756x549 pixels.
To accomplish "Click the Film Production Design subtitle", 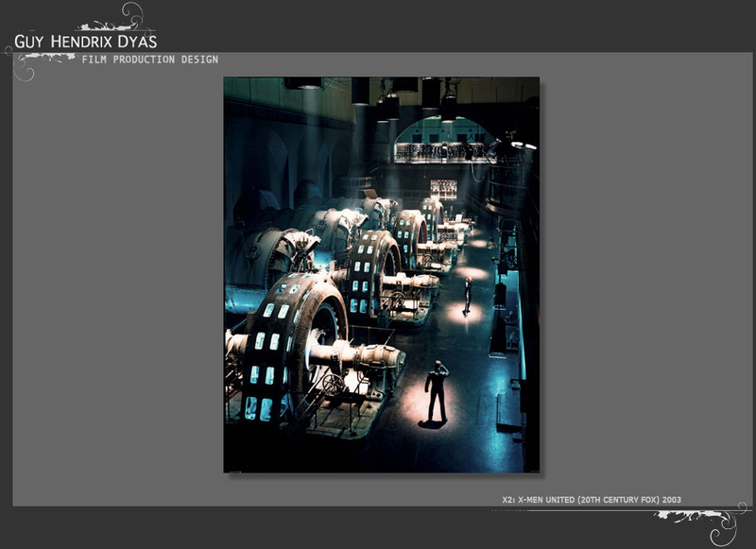I will coord(150,60).
